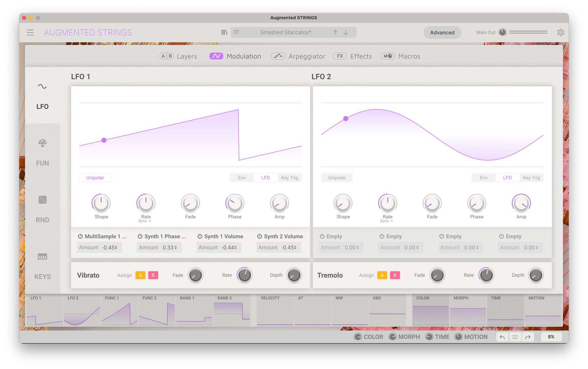Switch to the Macros tab

pos(401,56)
